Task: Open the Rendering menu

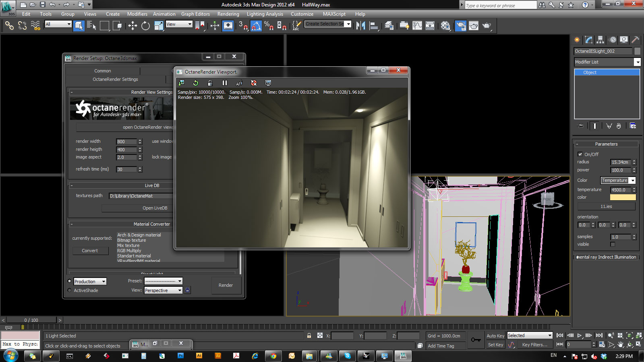Action: coord(228,14)
